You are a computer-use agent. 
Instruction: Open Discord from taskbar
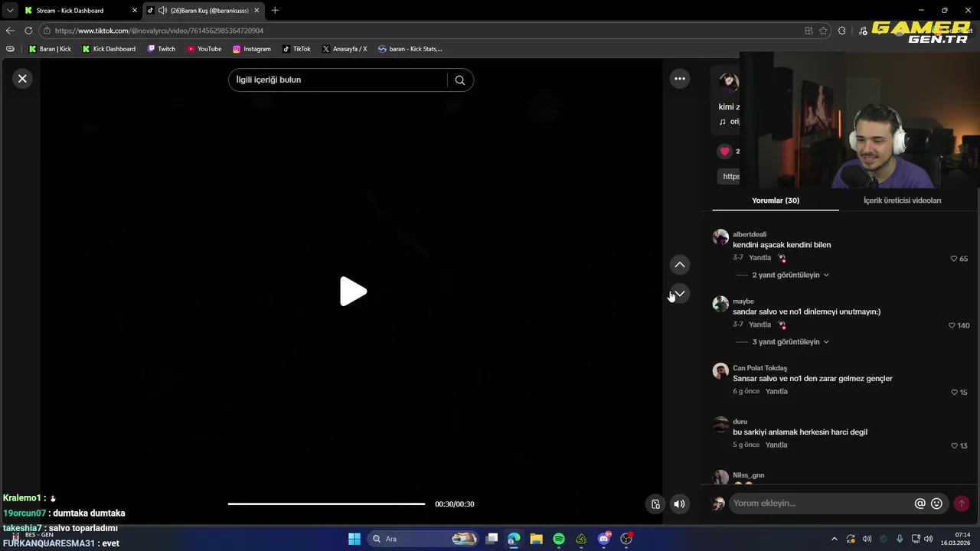click(x=604, y=539)
